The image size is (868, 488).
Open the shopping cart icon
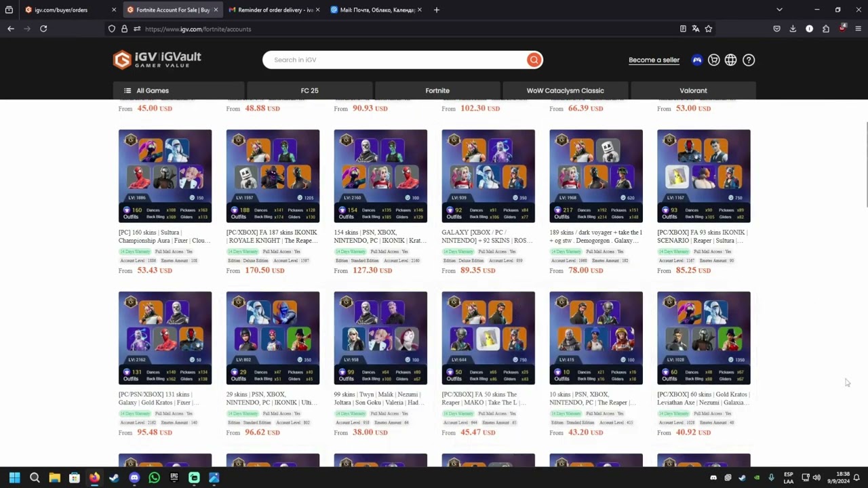pyautogui.click(x=714, y=60)
